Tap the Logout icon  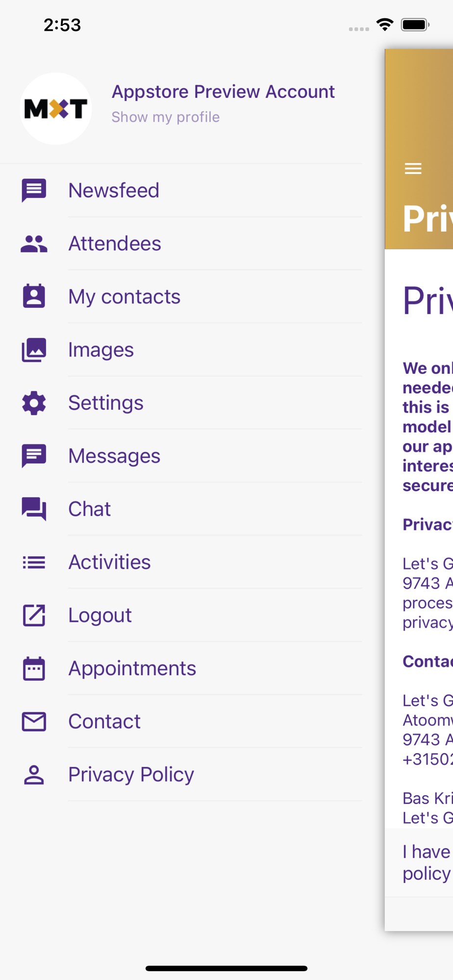coord(34,615)
